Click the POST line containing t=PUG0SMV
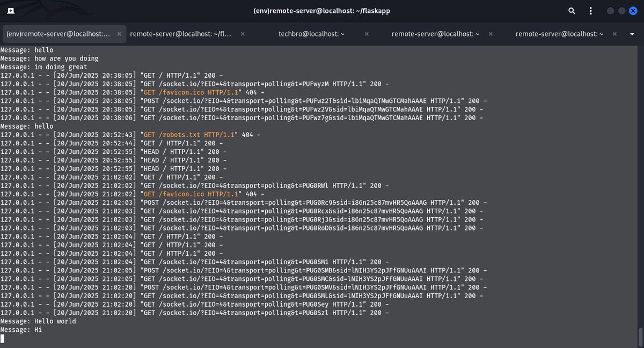644x348 pixels. (x=244, y=287)
